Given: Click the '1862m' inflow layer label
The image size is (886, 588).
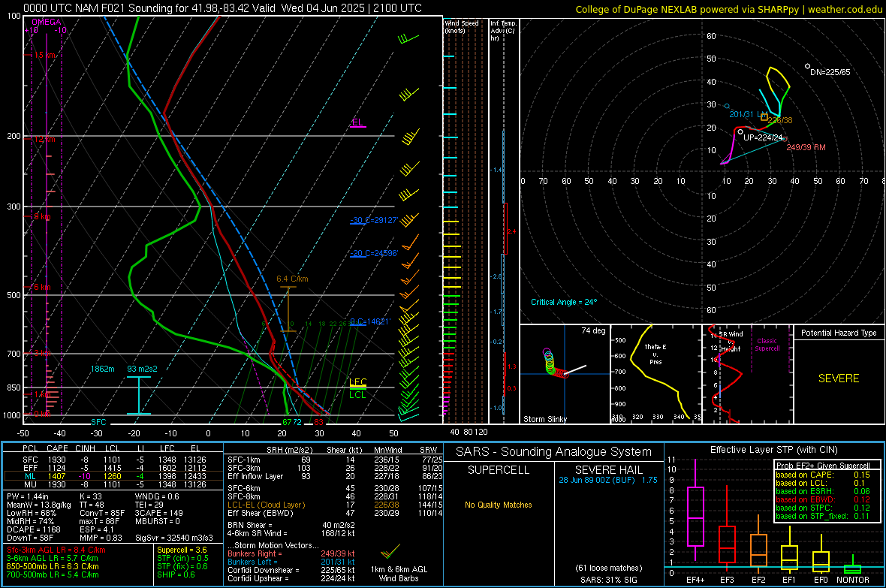Looking at the screenshot, I should (102, 369).
